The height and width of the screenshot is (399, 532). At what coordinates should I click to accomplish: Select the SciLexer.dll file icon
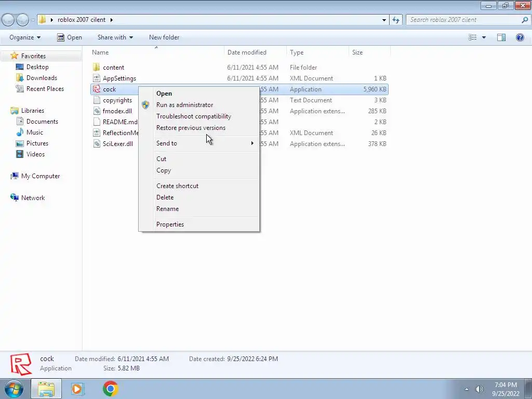point(96,143)
